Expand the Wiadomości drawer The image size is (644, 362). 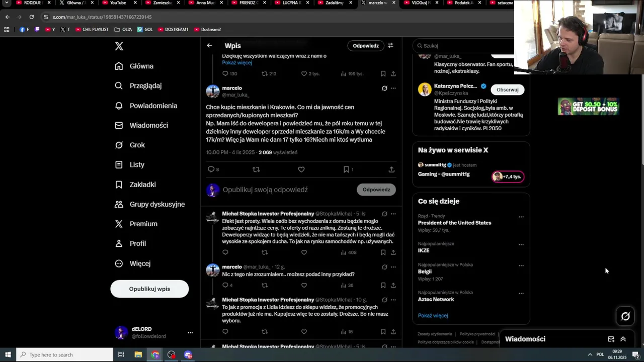tap(623, 339)
